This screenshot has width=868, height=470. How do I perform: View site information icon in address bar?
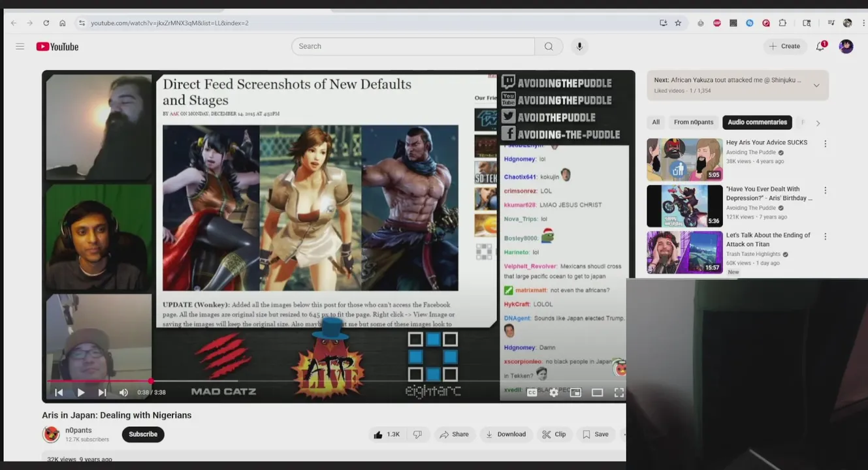[82, 23]
